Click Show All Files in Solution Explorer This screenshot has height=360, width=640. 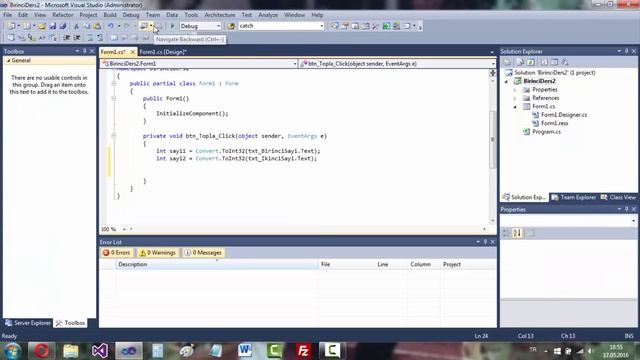520,62
